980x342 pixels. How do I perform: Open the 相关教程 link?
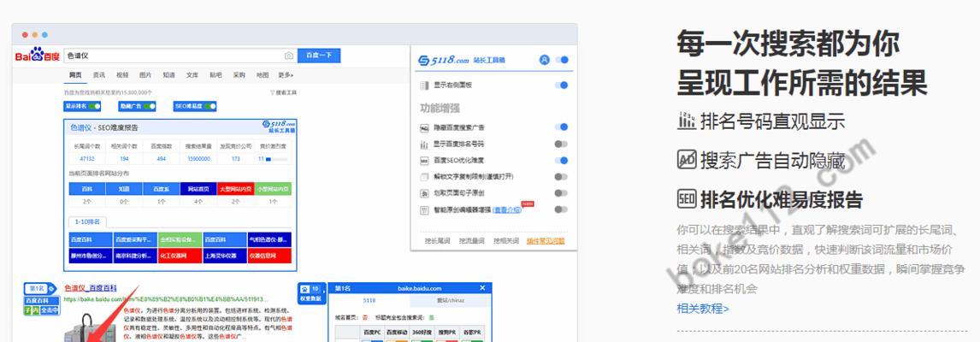pos(702,309)
